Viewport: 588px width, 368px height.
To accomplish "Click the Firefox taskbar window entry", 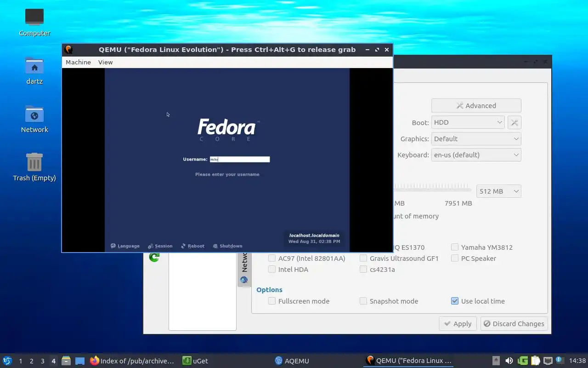I will (x=132, y=361).
